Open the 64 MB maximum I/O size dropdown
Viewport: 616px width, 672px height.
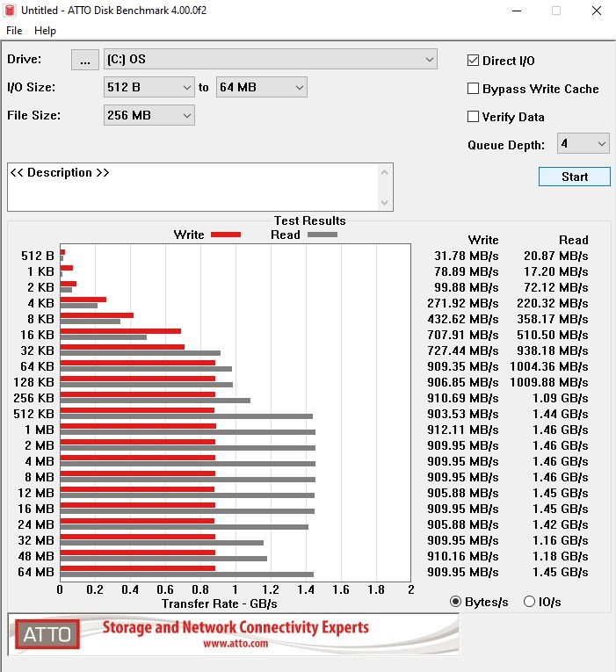pos(261,87)
